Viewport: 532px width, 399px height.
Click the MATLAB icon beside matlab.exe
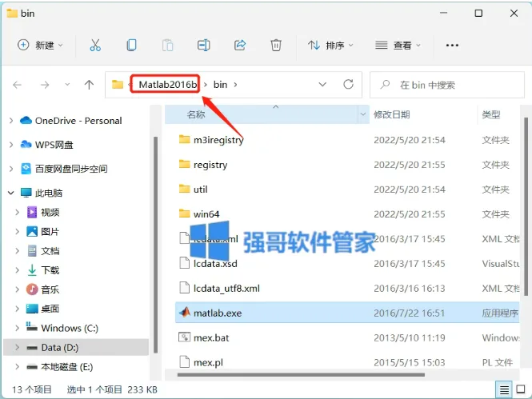pyautogui.click(x=185, y=312)
